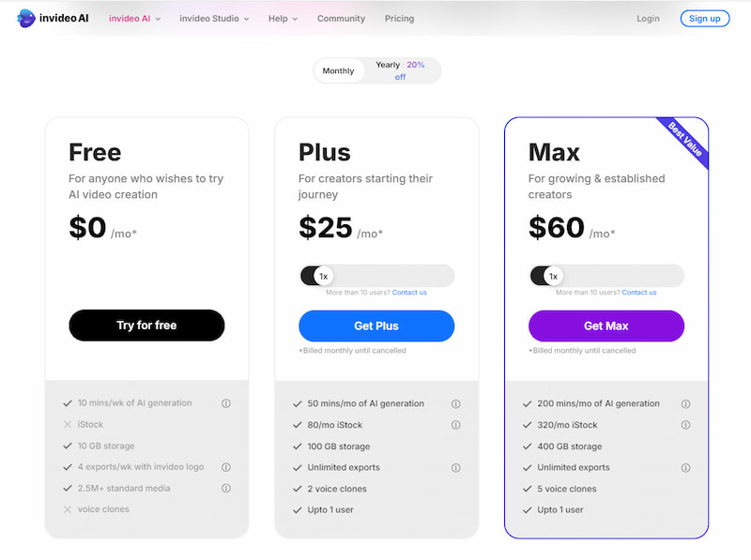Viewport: 751px width, 560px height.
Task: Click the invideo AI logo icon
Action: click(x=25, y=18)
